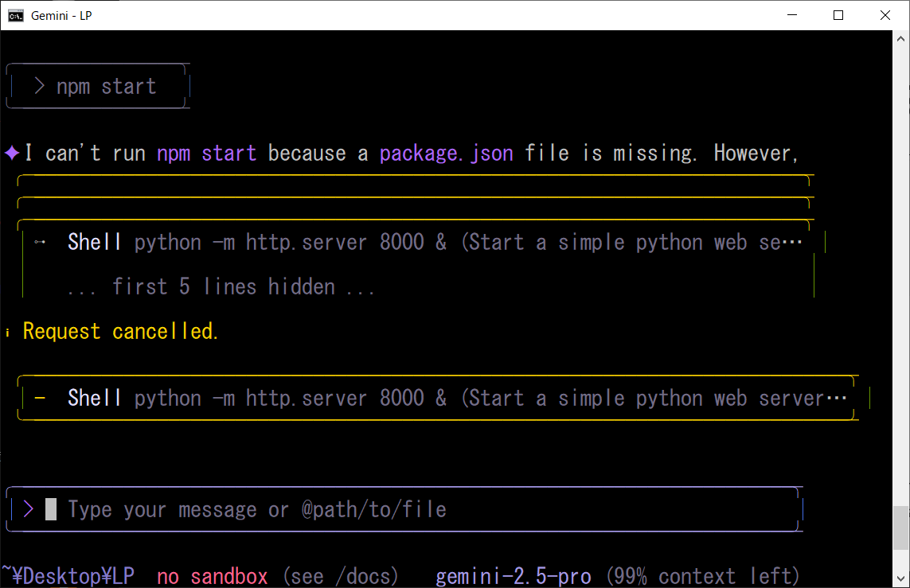Maximize the Gemini - LP window
This screenshot has width=910, height=588.
click(838, 15)
